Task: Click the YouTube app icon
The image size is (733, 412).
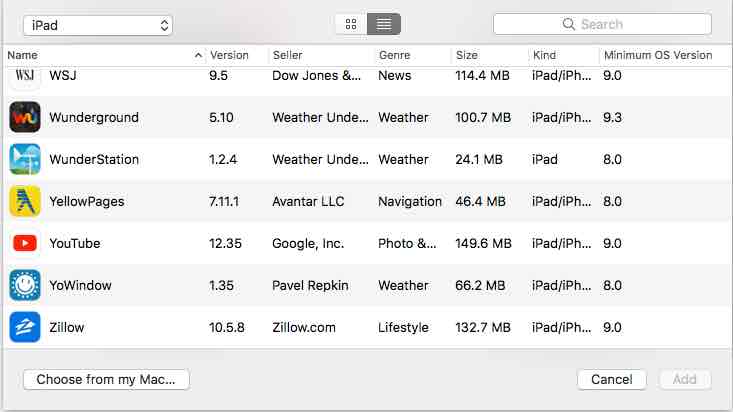Action: pos(25,243)
